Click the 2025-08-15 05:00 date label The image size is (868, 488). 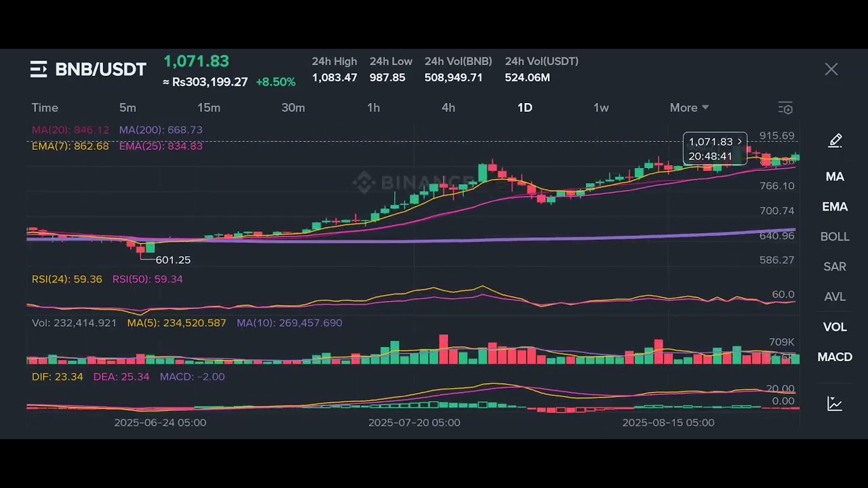tap(668, 422)
